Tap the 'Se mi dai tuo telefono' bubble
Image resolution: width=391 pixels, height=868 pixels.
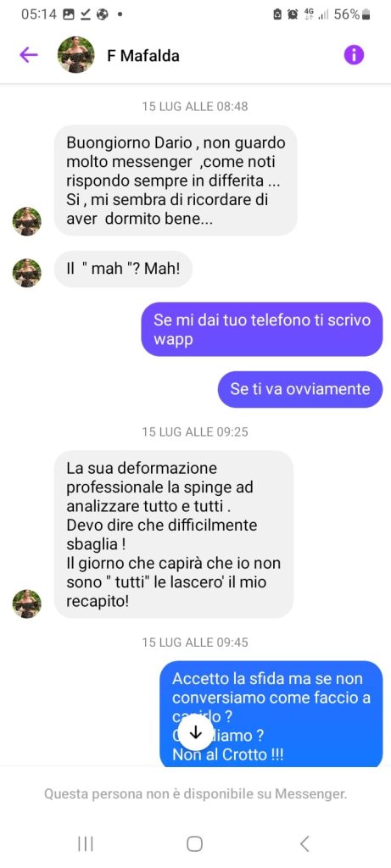click(261, 329)
